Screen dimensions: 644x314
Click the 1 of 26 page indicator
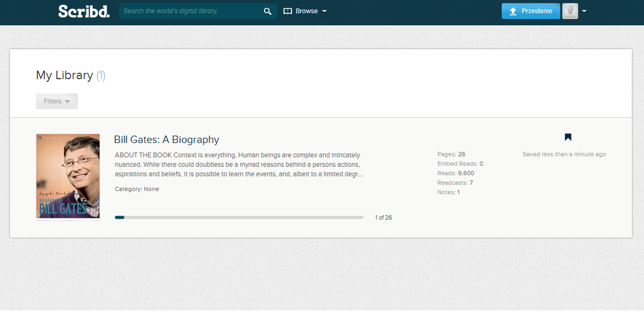(x=383, y=217)
